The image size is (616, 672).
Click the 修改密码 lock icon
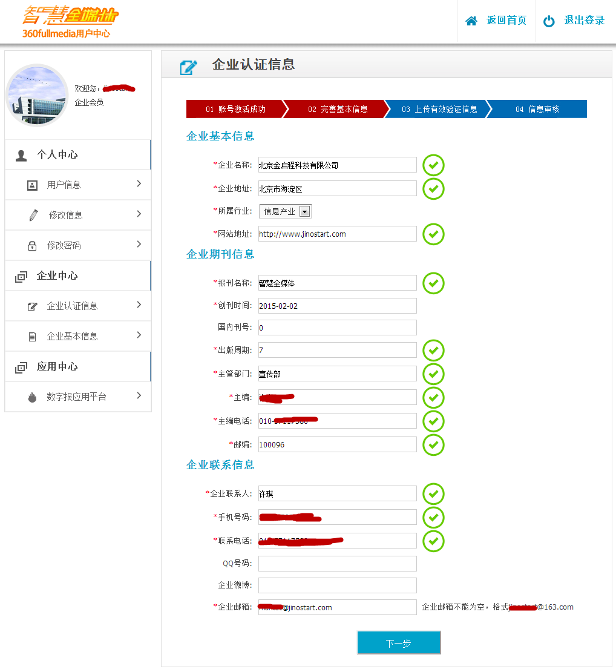(32, 246)
